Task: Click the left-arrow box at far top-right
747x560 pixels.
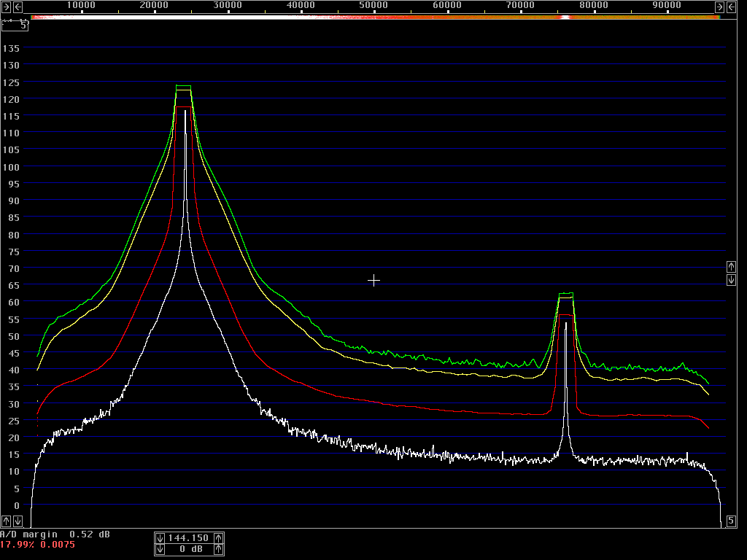Action: [x=731, y=7]
